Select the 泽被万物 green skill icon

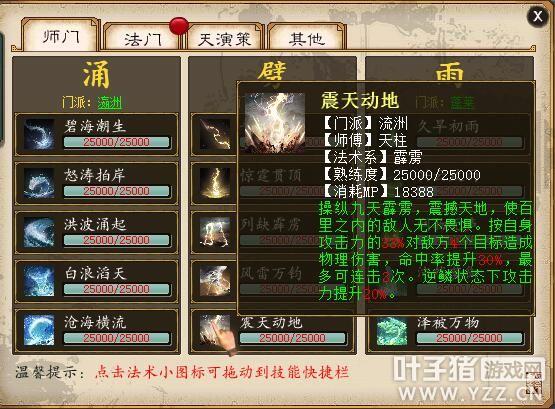tap(392, 330)
